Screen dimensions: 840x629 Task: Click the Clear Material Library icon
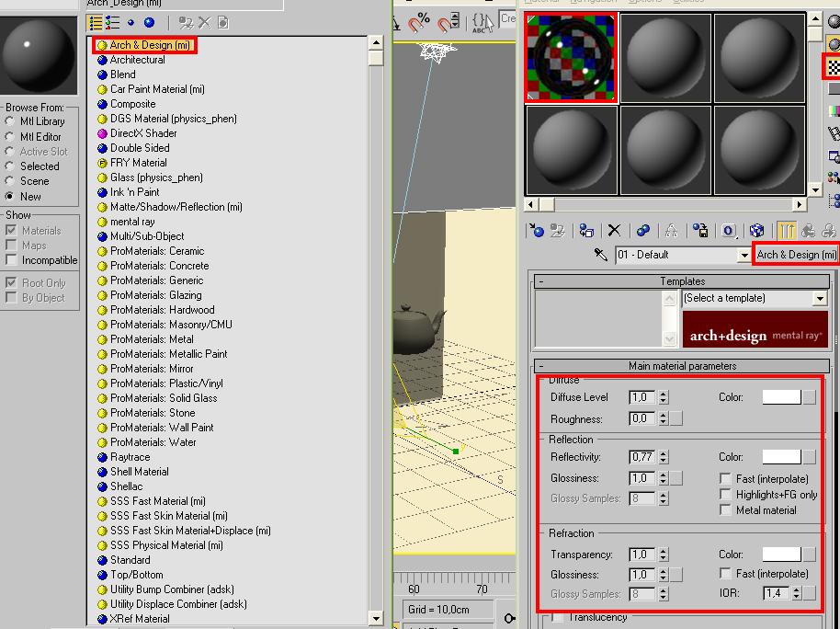(223, 22)
